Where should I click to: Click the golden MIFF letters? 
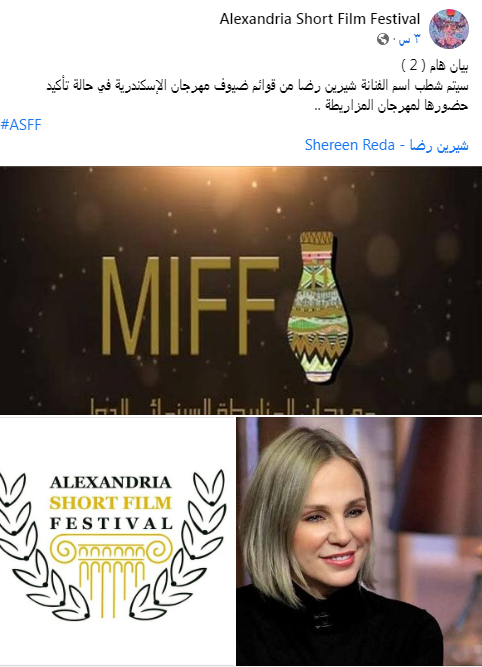click(190, 305)
